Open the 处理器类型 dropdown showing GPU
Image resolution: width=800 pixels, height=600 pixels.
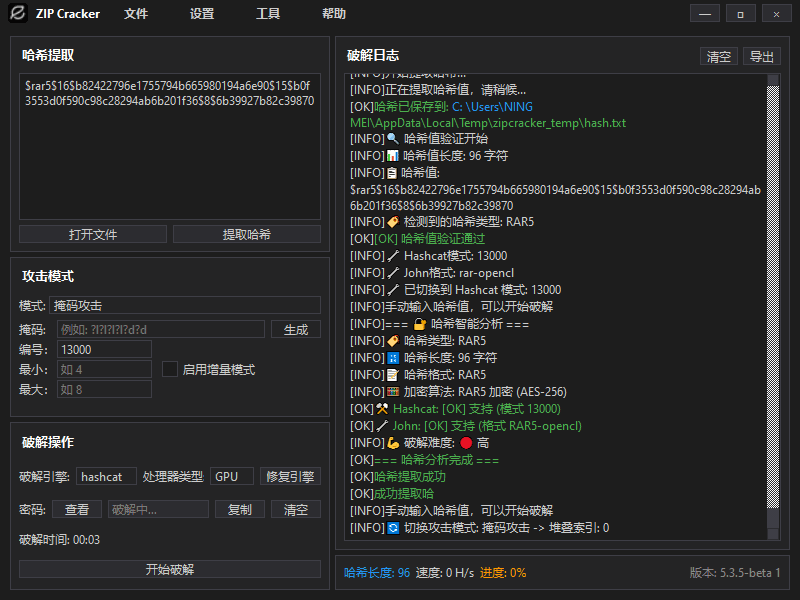(x=231, y=476)
